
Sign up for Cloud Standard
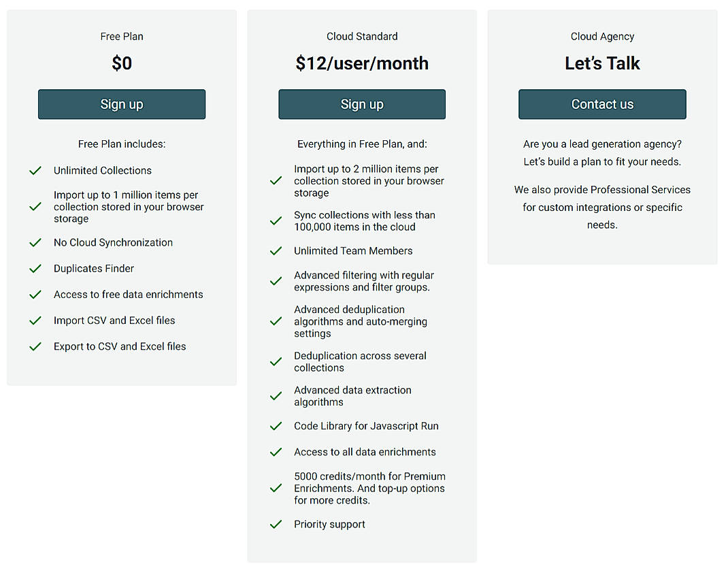point(362,104)
